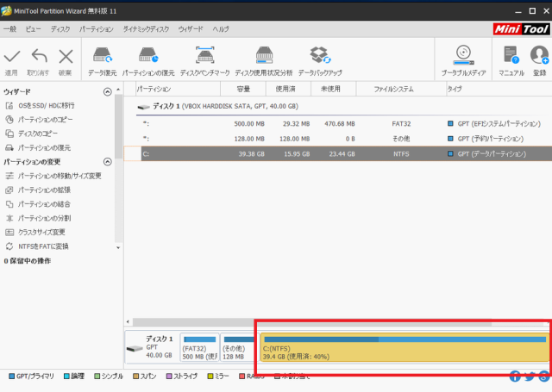Select パーティションの分割

click(44, 218)
